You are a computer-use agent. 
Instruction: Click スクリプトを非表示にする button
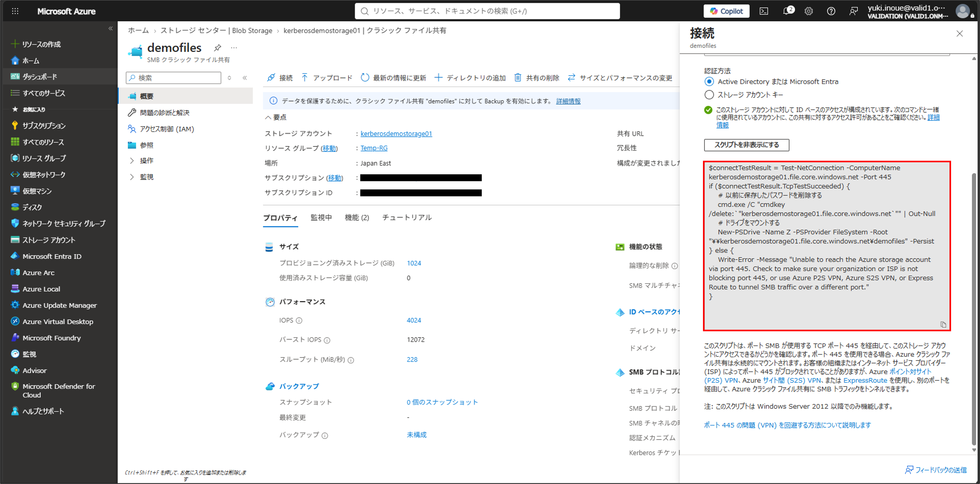746,145
